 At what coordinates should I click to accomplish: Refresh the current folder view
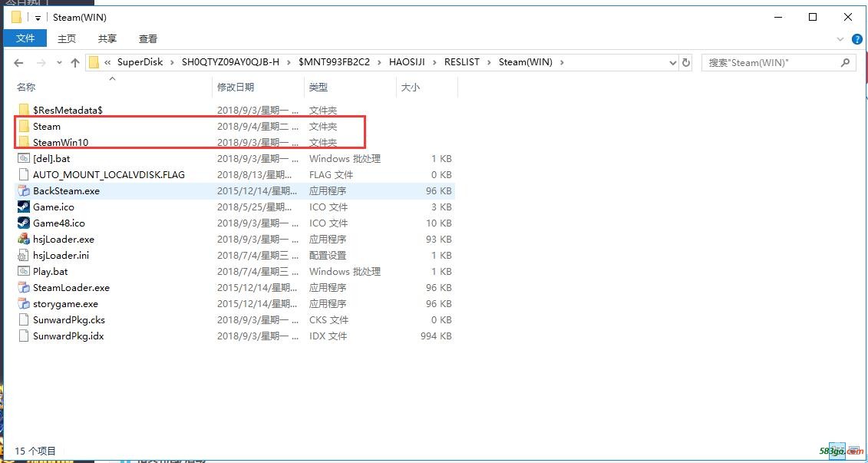tap(686, 63)
